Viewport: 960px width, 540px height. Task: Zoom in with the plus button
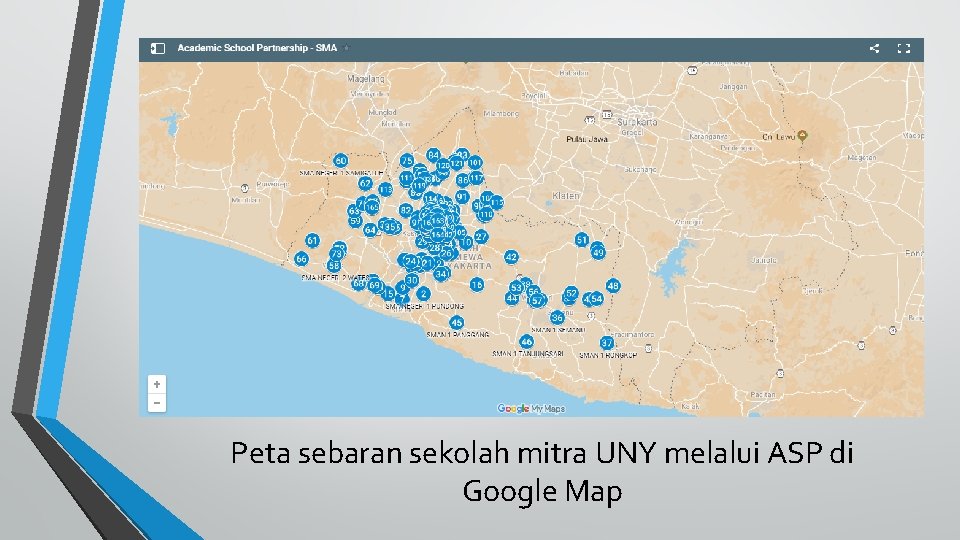click(x=157, y=384)
